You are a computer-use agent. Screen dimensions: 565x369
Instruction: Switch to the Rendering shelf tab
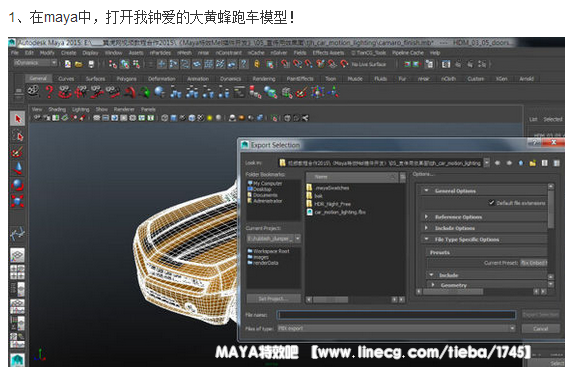coord(264,79)
